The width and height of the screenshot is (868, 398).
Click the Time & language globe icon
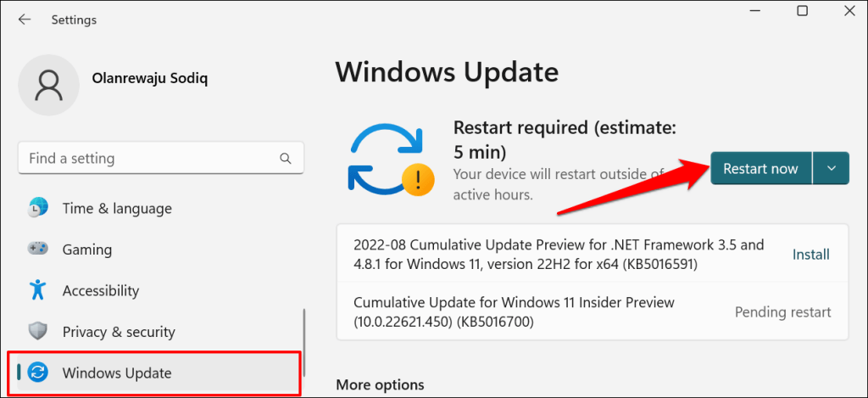tap(38, 208)
